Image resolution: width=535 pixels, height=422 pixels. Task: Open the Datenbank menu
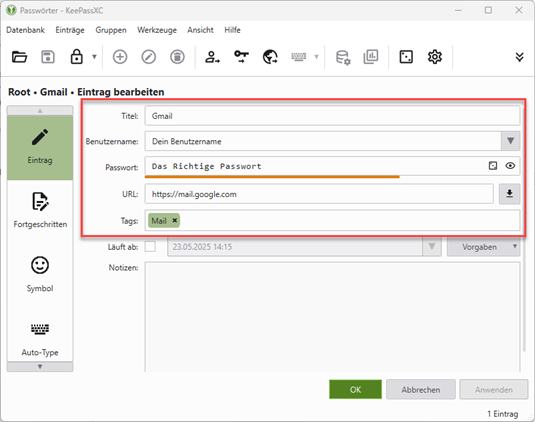26,30
